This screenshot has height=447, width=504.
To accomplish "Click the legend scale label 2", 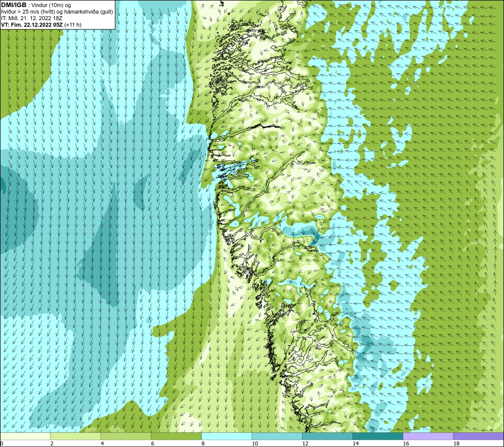I will (52, 443).
